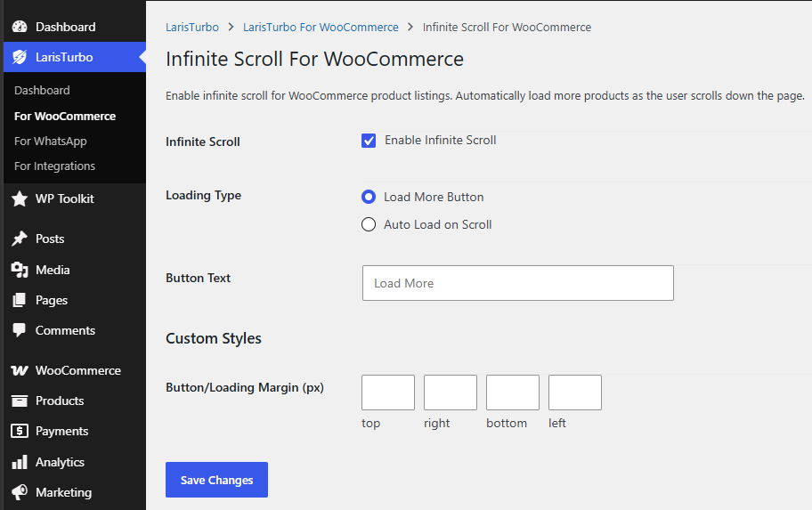812x510 pixels.
Task: Click the Payments dollar icon
Action: click(x=20, y=431)
